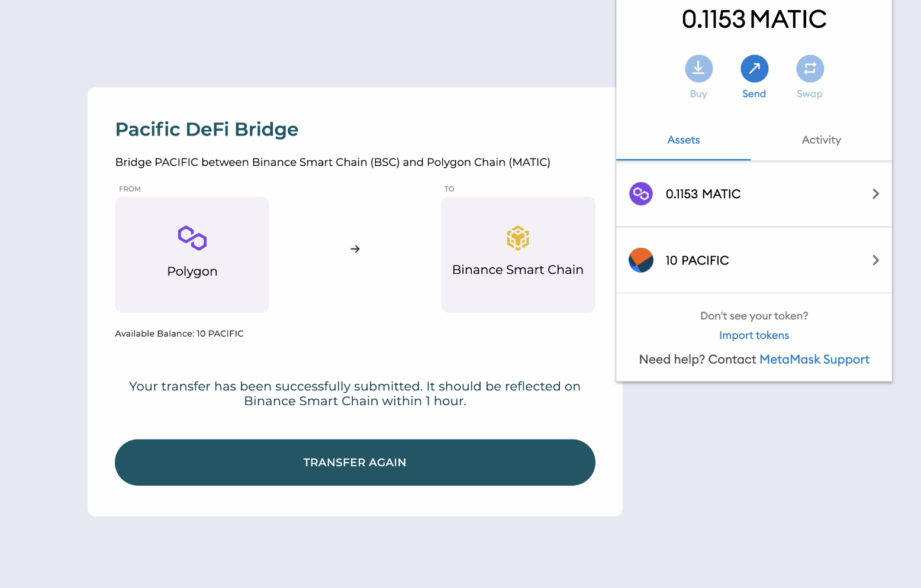The width and height of the screenshot is (921, 588).
Task: Click the PACIFIC token logo
Action: click(641, 260)
